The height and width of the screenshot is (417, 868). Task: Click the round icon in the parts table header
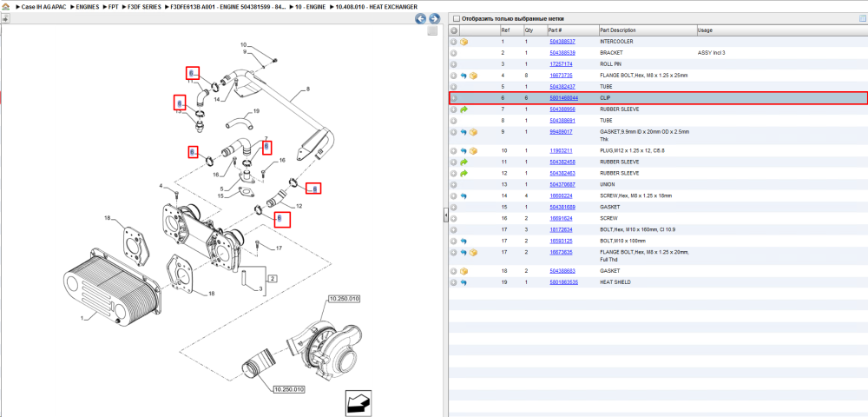pos(453,30)
